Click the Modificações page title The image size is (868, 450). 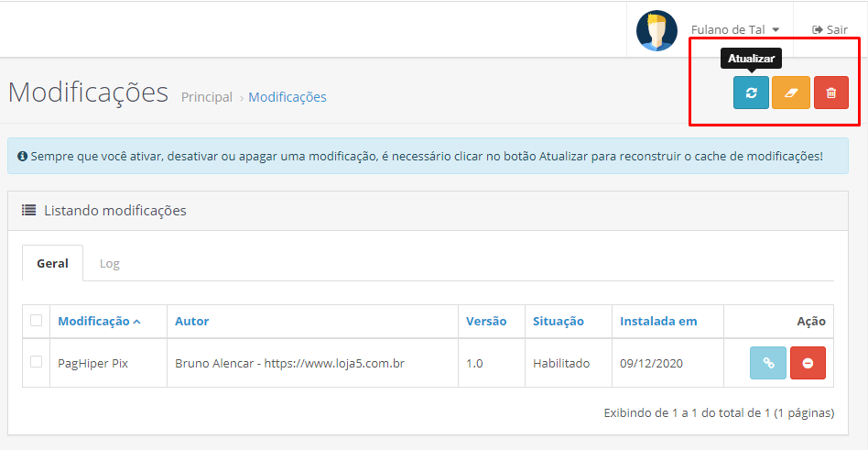click(x=88, y=92)
